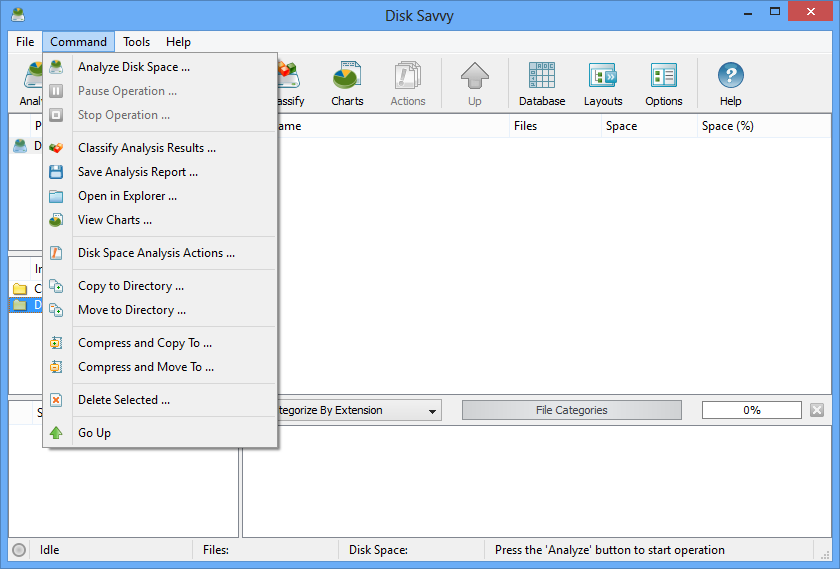Close the Command menu via its header
Viewport: 840px width, 569px height.
tap(78, 42)
